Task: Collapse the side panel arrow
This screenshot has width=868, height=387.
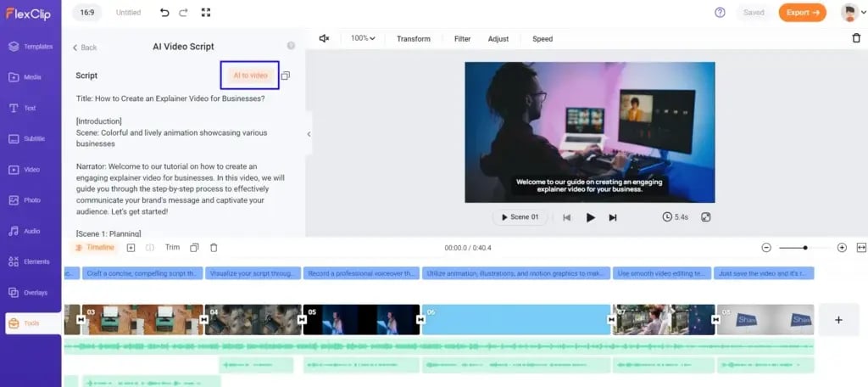Action: (x=309, y=134)
